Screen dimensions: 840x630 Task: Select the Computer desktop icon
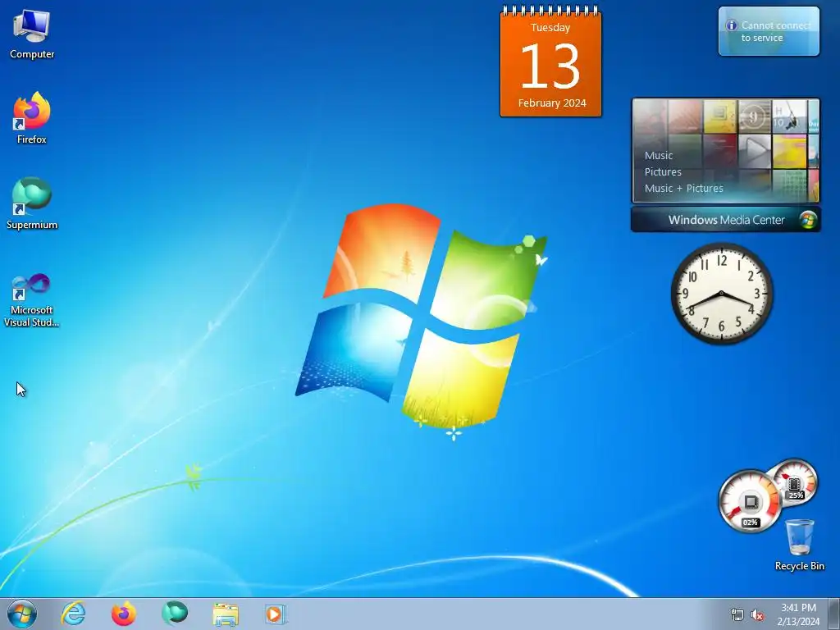[32, 34]
